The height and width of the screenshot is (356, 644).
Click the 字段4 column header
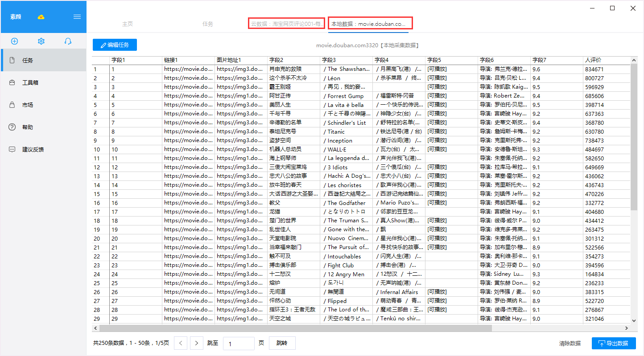pyautogui.click(x=399, y=60)
